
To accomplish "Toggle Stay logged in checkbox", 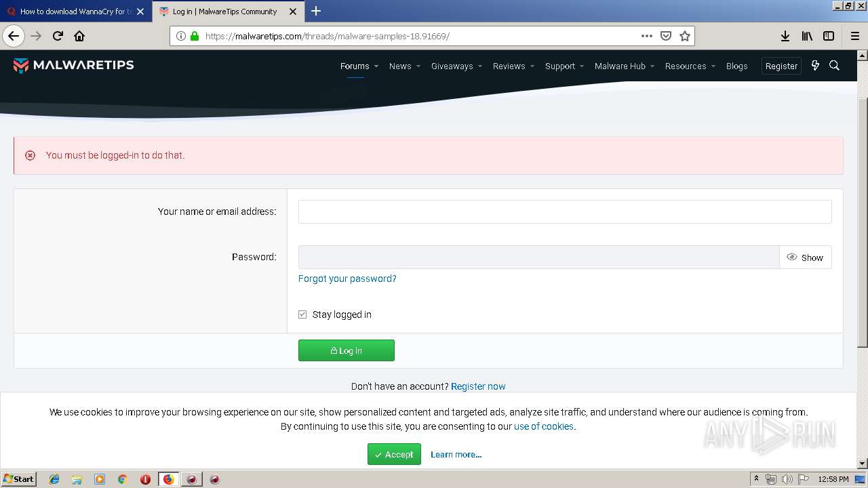I will (x=302, y=314).
